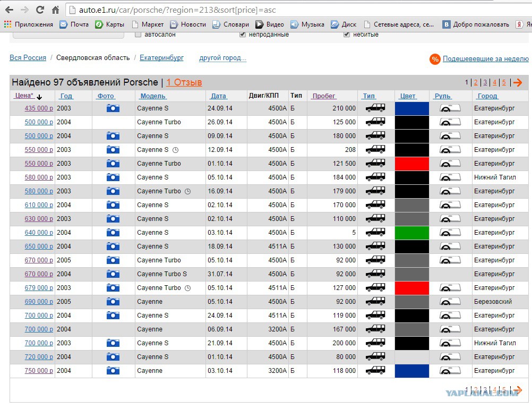Open the 720 000 р listing
This screenshot has height=409, width=532.
[39, 357]
